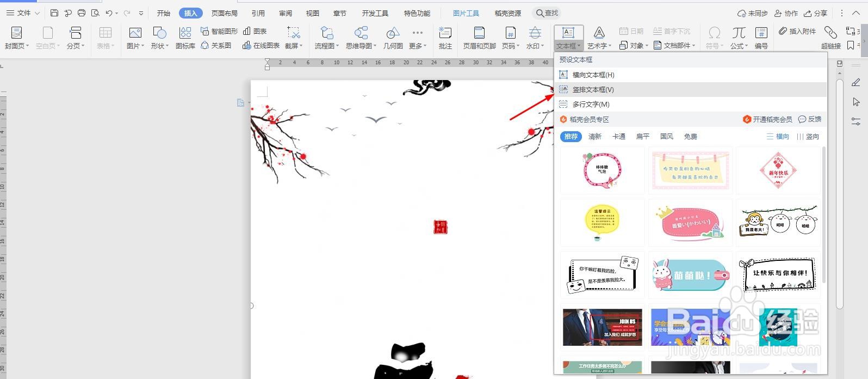Toggle 竖向 vertical template view

coord(808,137)
